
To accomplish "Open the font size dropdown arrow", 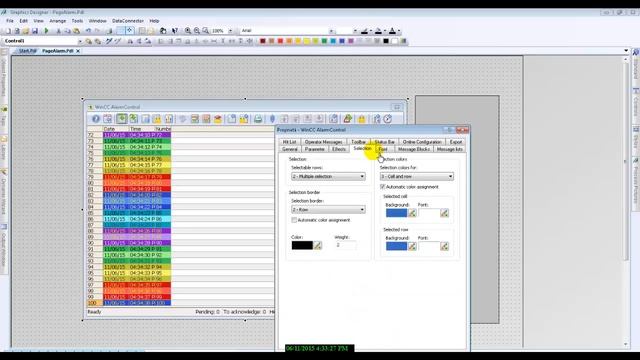I will point(355,31).
